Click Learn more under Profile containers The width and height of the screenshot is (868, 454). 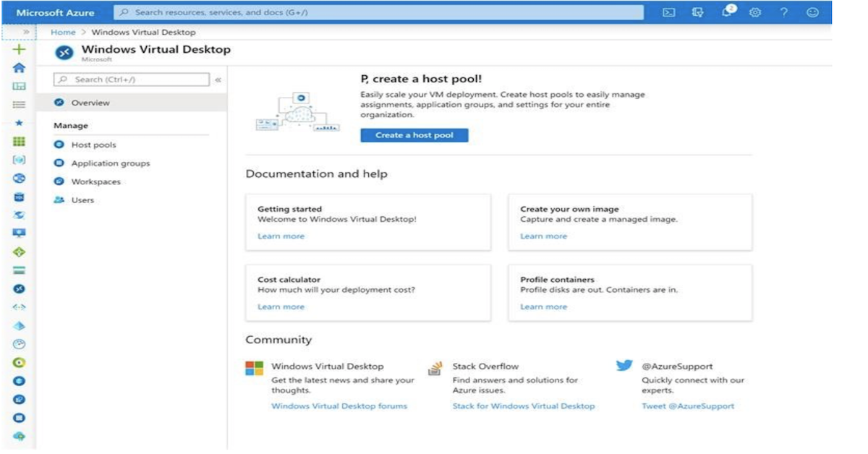point(543,307)
